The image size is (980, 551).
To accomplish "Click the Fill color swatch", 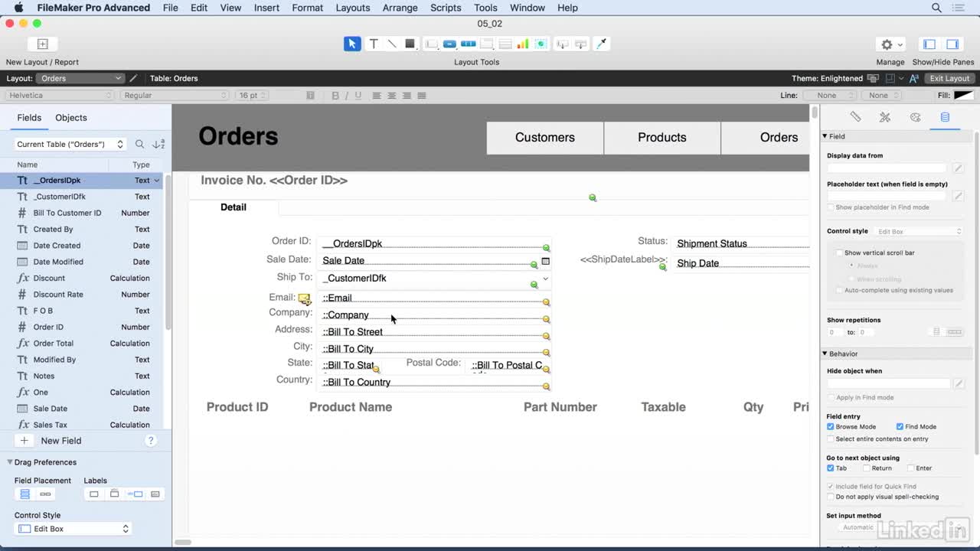I will [x=964, y=96].
